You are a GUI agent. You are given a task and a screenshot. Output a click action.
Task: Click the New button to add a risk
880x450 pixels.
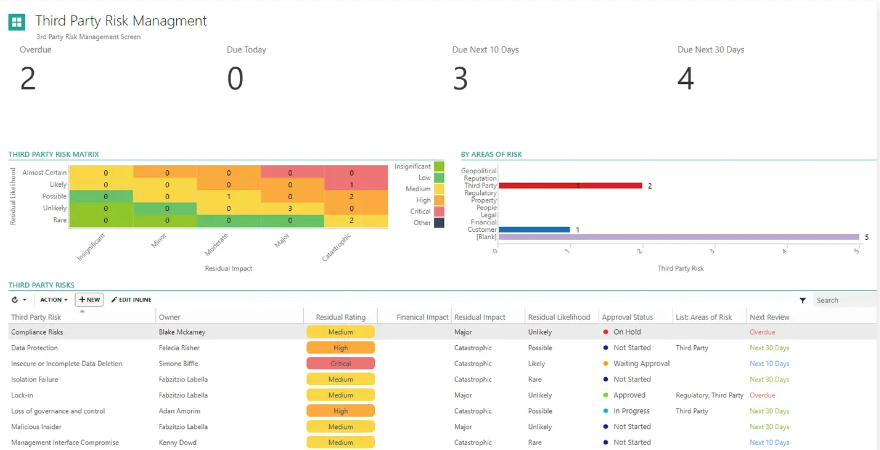pos(89,300)
